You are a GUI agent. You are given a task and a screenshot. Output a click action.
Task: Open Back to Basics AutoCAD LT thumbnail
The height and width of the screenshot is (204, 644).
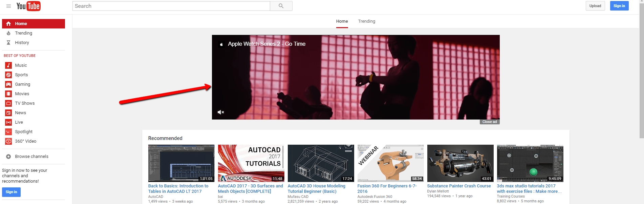pos(181,163)
